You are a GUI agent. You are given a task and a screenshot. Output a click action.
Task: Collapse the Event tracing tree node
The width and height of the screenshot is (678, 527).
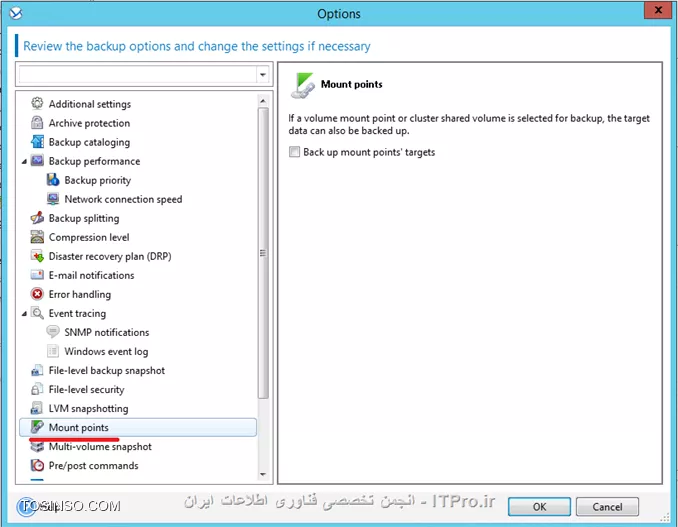coord(24,313)
